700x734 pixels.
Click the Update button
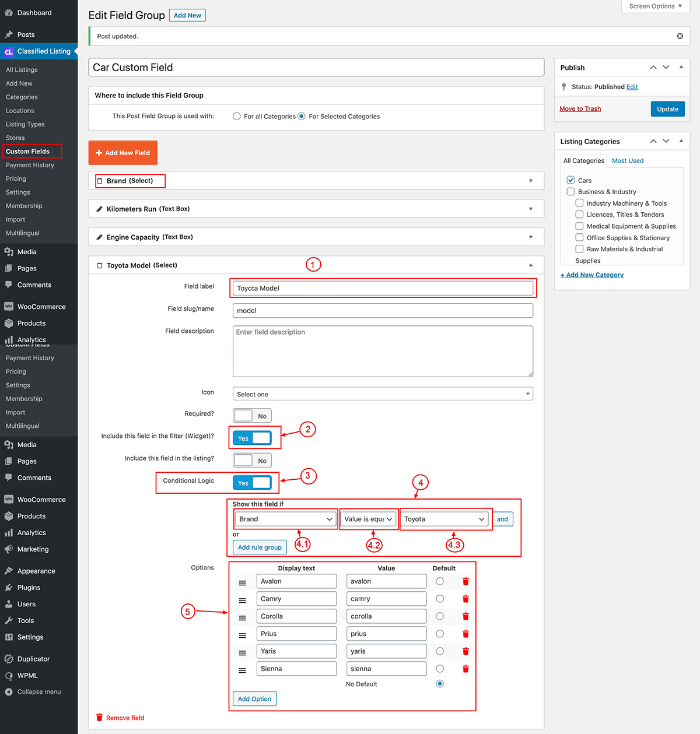668,109
